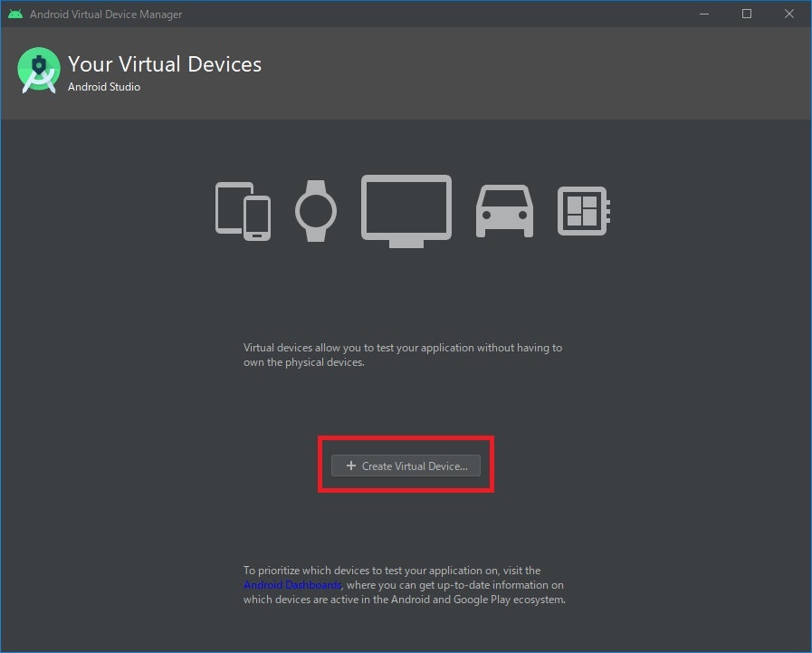The height and width of the screenshot is (653, 812).
Task: Click the Android Automotive car icon
Action: point(504,211)
